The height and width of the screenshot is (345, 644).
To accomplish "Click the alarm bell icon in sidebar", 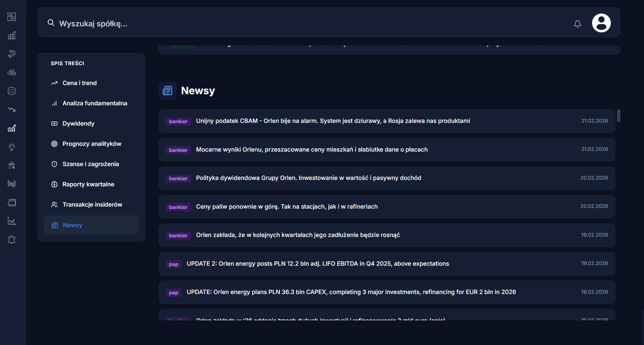I will click(x=12, y=240).
